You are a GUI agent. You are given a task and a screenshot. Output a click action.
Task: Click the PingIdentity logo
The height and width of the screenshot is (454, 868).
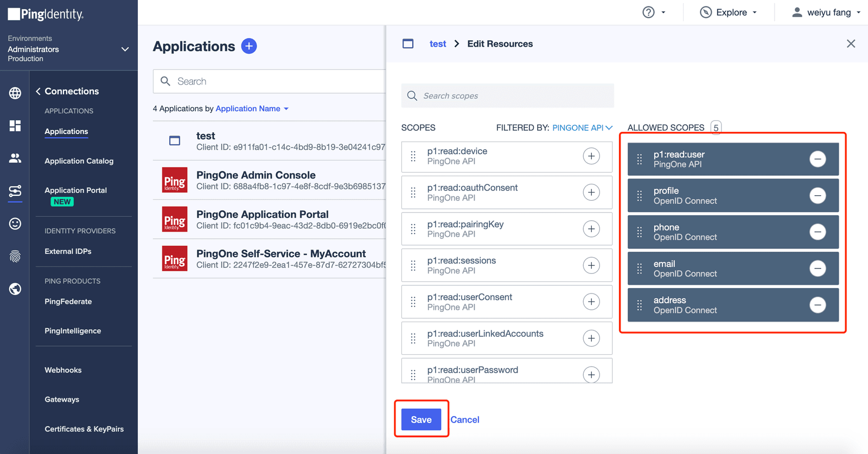(x=46, y=14)
